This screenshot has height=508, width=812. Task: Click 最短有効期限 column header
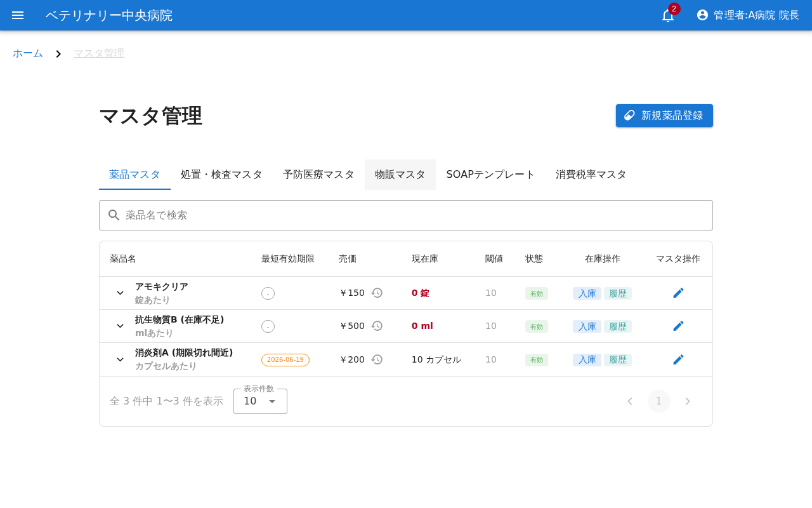[288, 259]
